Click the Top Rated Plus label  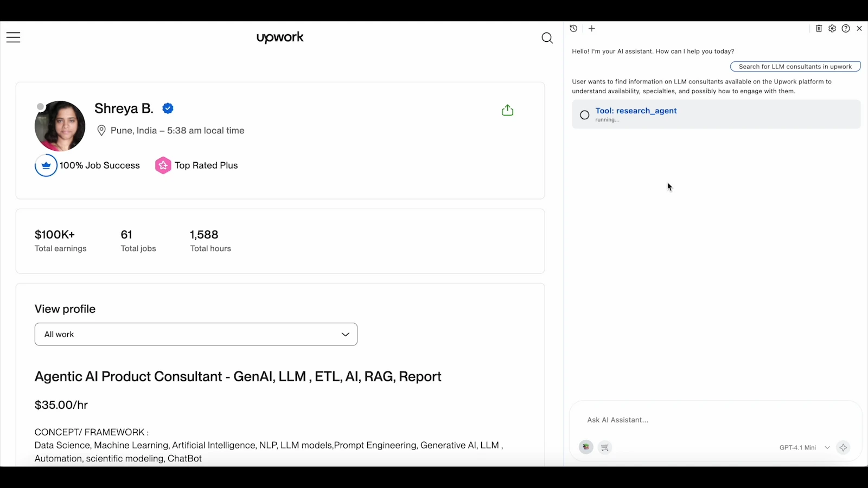click(x=206, y=165)
